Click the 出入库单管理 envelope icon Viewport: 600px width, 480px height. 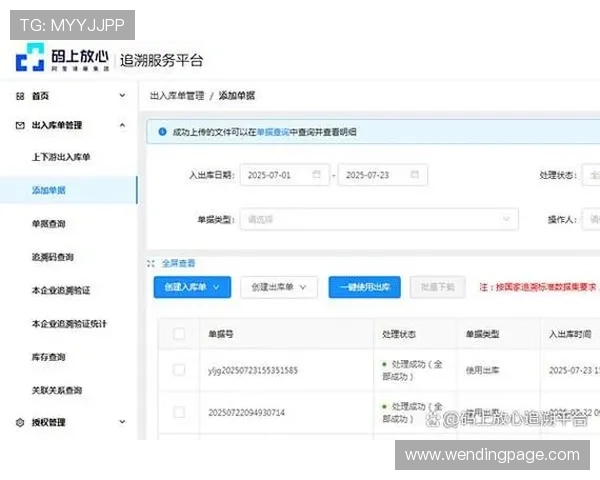click(20, 125)
